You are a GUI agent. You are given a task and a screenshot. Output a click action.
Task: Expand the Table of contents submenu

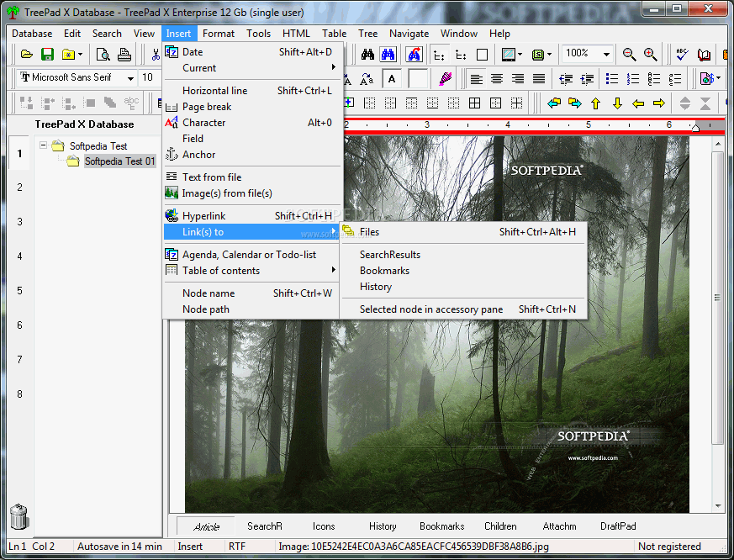(x=253, y=271)
